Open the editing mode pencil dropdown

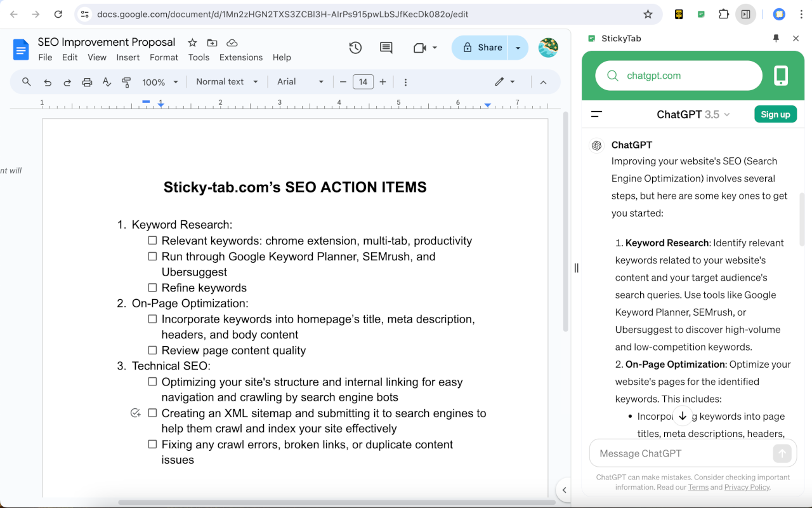505,82
